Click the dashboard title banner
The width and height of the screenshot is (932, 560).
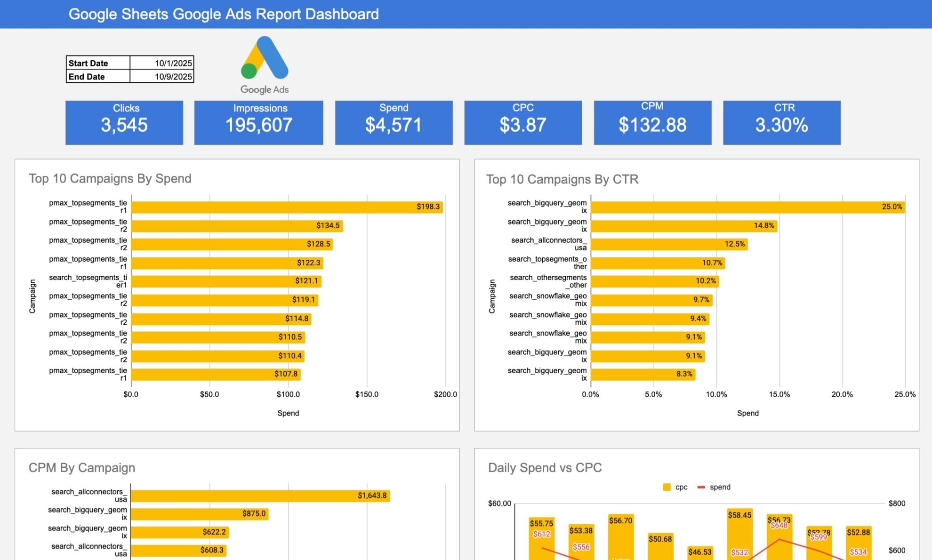(224, 14)
